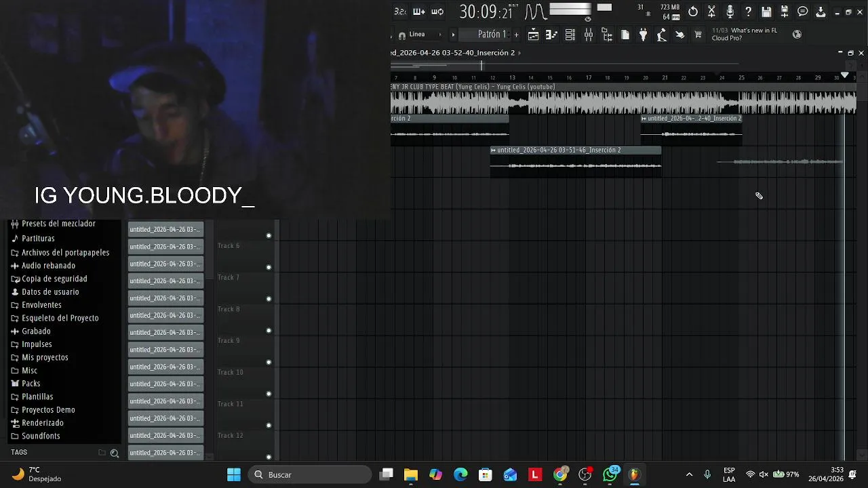Toggle blend recording overdub icon
This screenshot has width=868, height=488.
[418, 12]
